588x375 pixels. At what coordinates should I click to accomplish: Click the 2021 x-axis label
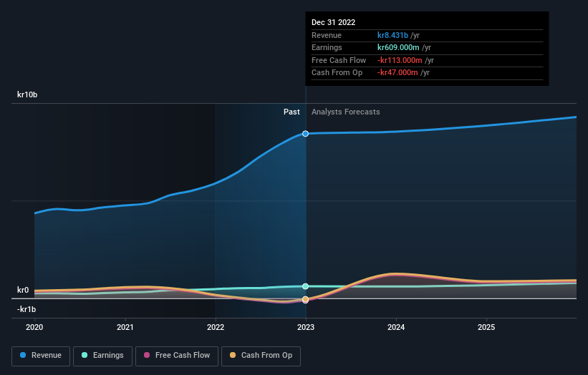coord(125,327)
